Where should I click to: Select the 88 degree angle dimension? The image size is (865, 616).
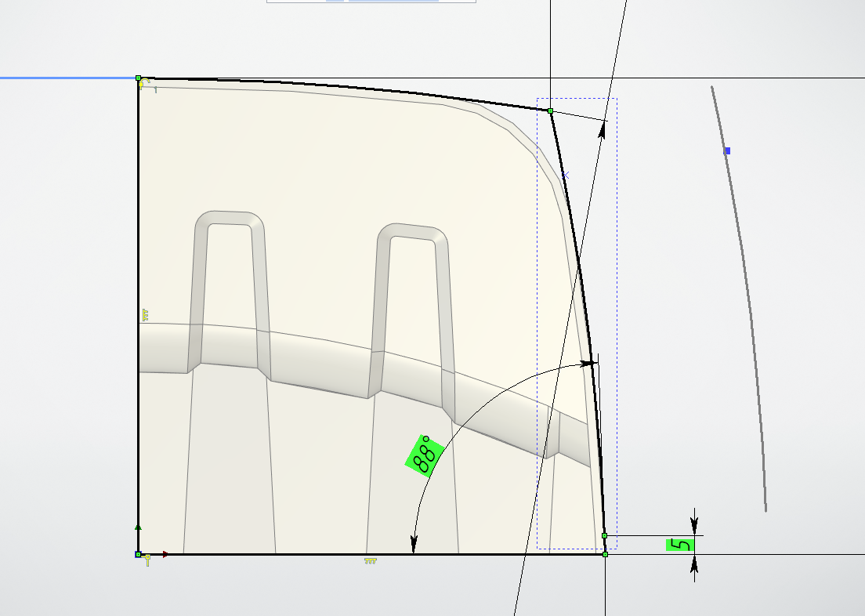pyautogui.click(x=425, y=455)
